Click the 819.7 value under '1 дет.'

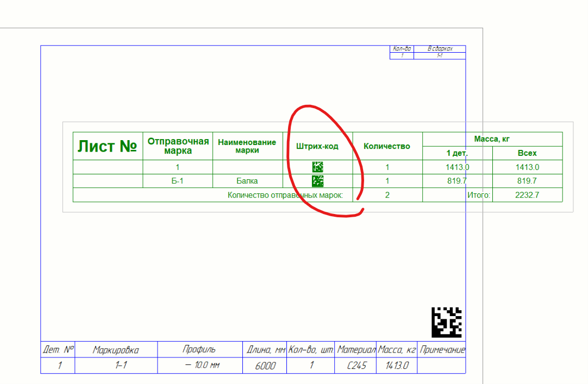(457, 181)
